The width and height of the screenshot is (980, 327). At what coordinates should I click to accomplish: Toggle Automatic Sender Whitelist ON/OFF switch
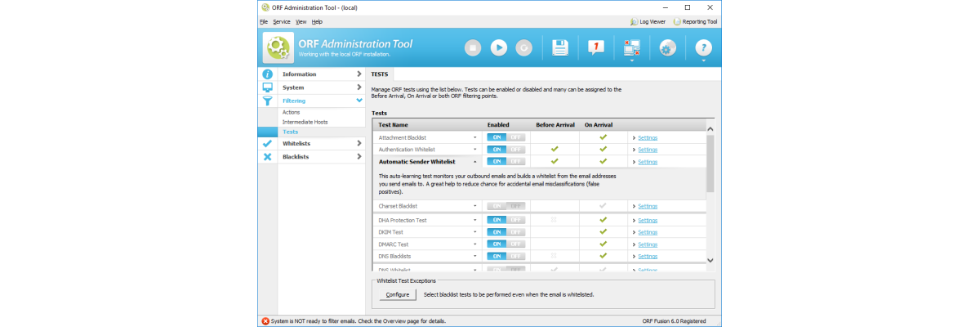coord(506,162)
